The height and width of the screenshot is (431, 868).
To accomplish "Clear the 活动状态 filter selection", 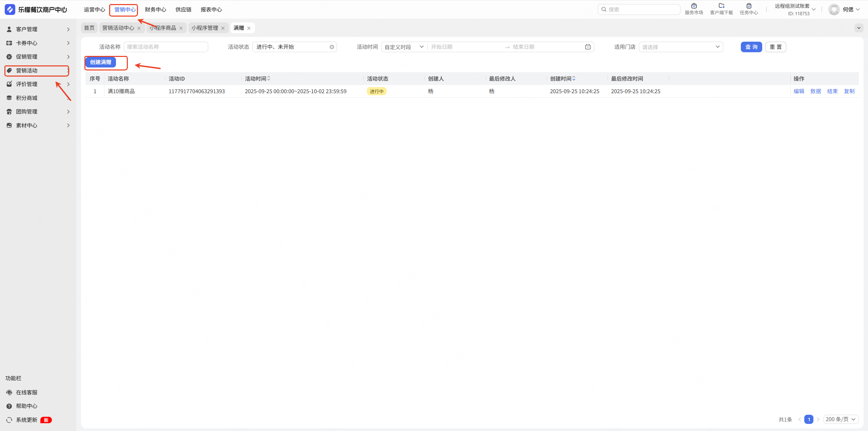I will coord(332,47).
